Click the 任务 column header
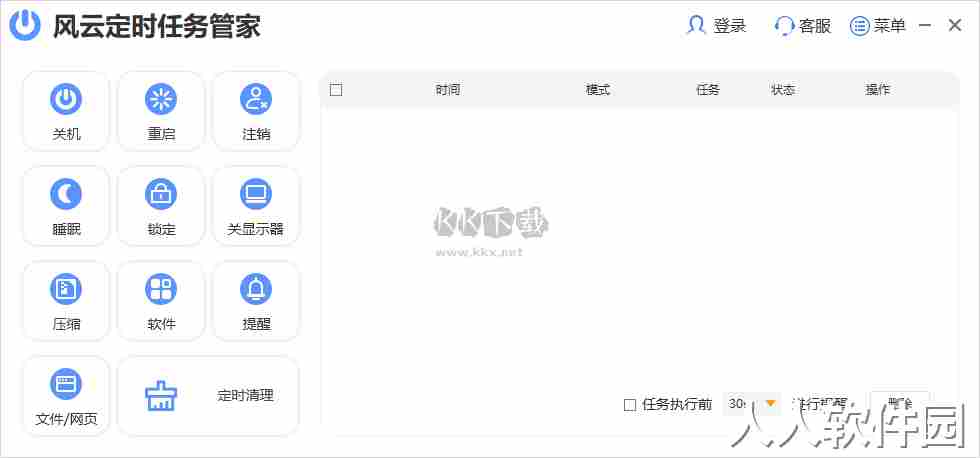Screen dimensions: 980x458 point(708,90)
